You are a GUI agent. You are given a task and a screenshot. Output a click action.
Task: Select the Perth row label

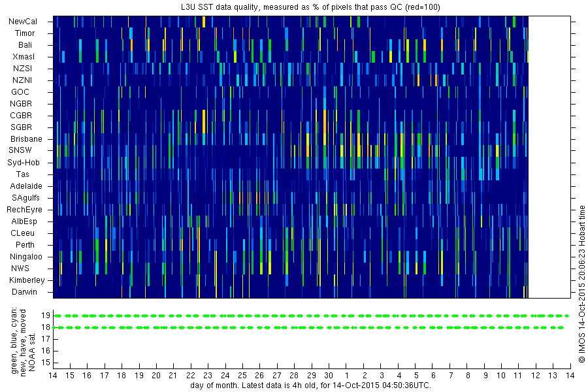25,245
